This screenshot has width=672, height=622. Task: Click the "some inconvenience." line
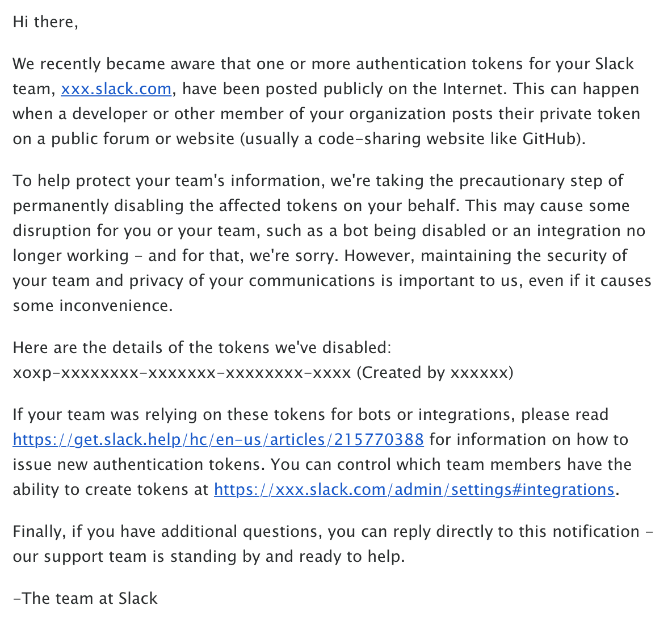click(93, 306)
